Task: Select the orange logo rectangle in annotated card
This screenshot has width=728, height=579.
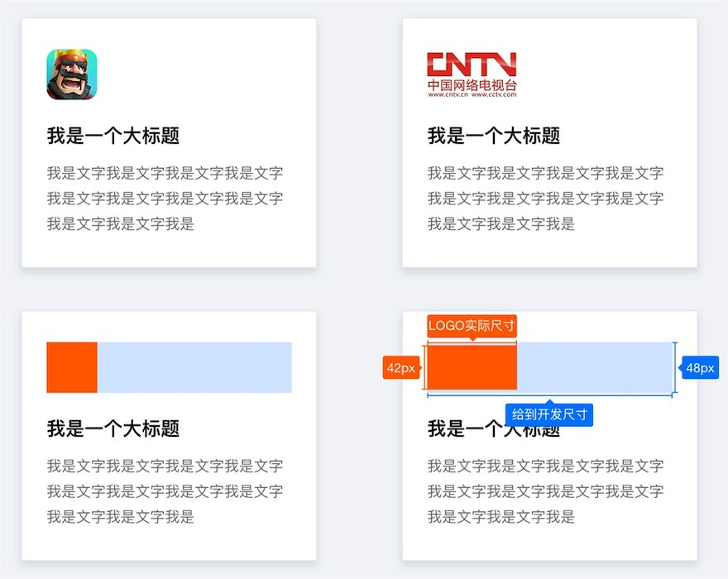Action: 472,368
